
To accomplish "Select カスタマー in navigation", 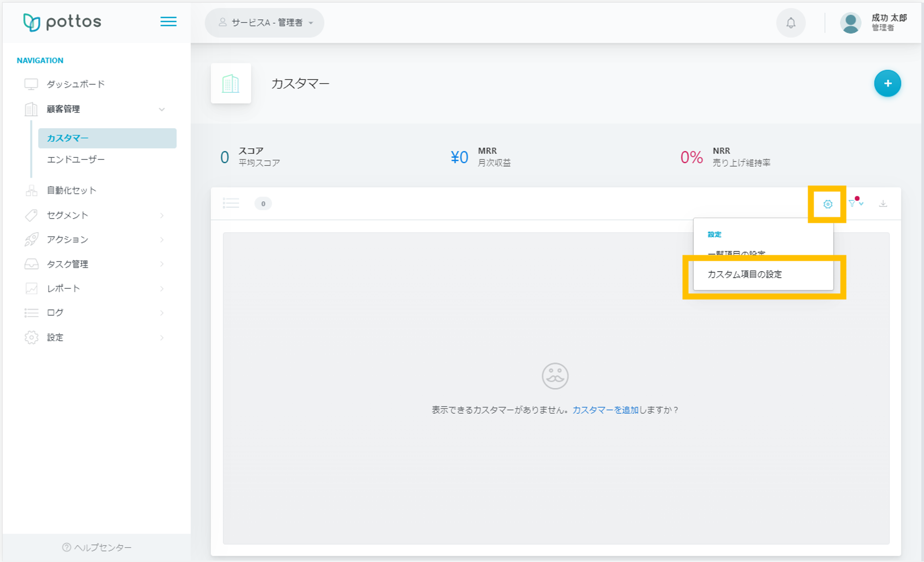I will (107, 138).
